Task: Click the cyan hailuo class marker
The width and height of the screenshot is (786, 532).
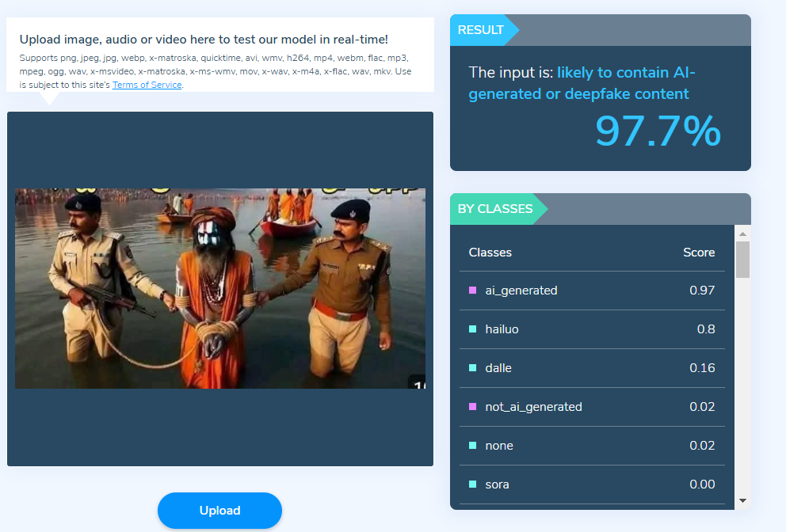Action: (x=472, y=329)
